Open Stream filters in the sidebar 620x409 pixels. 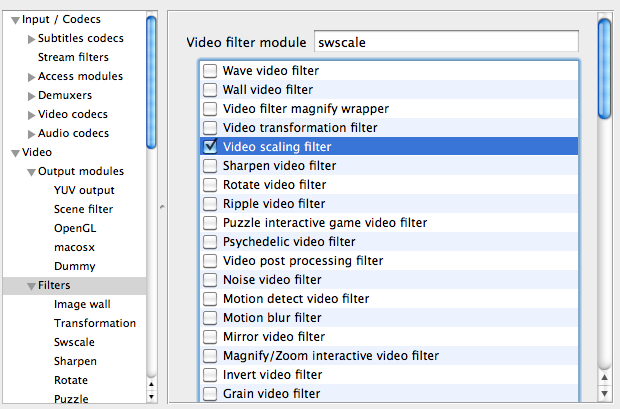pyautogui.click(x=73, y=58)
